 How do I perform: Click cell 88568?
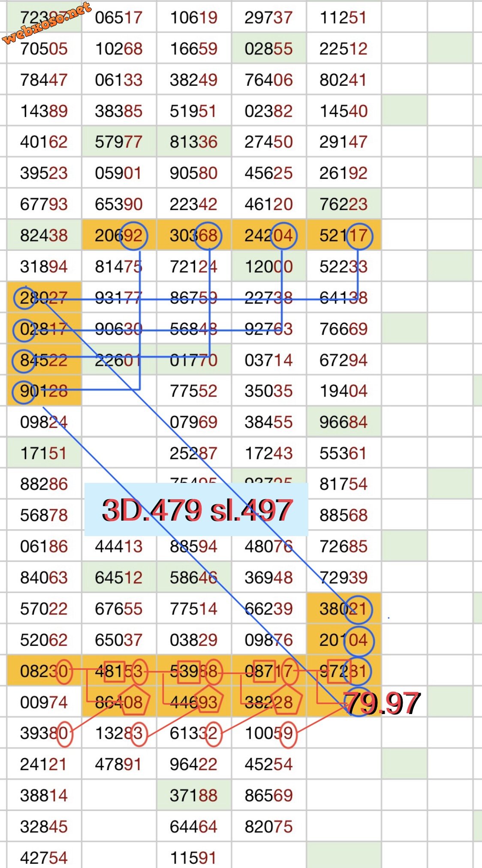pyautogui.click(x=343, y=515)
